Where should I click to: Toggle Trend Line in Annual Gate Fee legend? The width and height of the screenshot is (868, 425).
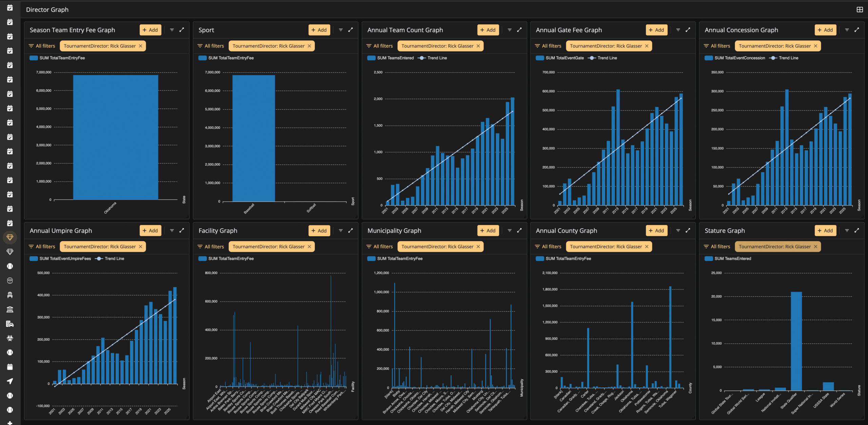[602, 58]
